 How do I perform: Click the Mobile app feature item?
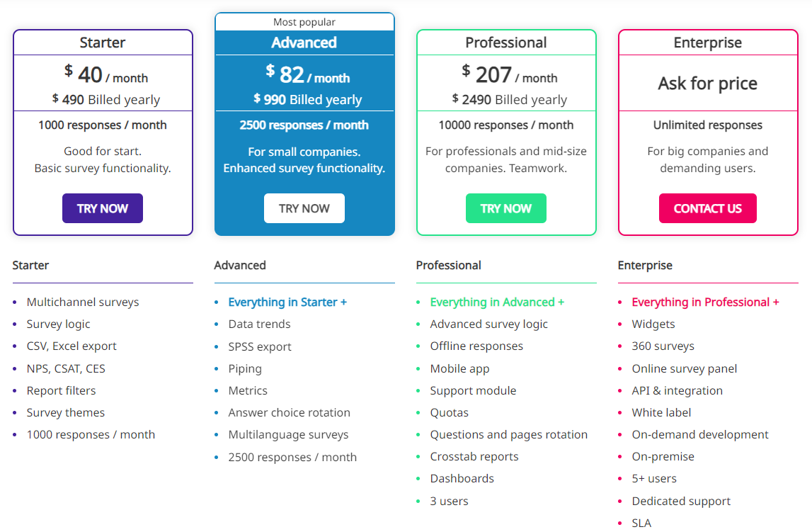(x=459, y=368)
